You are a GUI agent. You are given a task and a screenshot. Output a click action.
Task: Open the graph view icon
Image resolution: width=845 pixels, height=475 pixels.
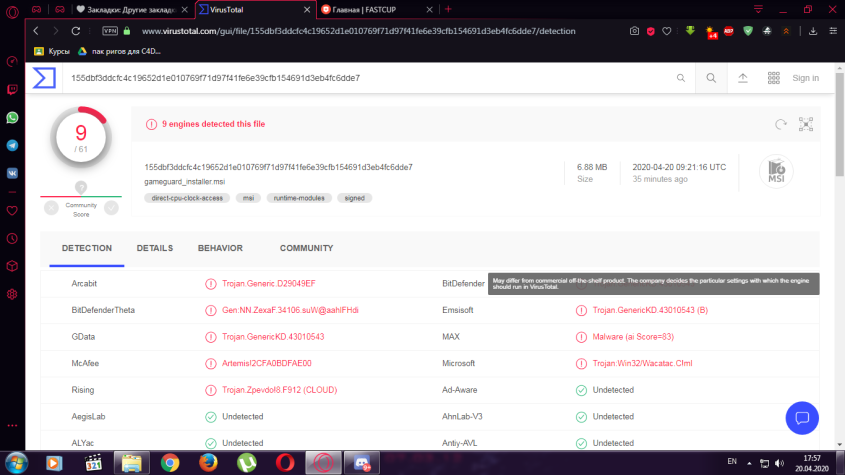pyautogui.click(x=806, y=125)
